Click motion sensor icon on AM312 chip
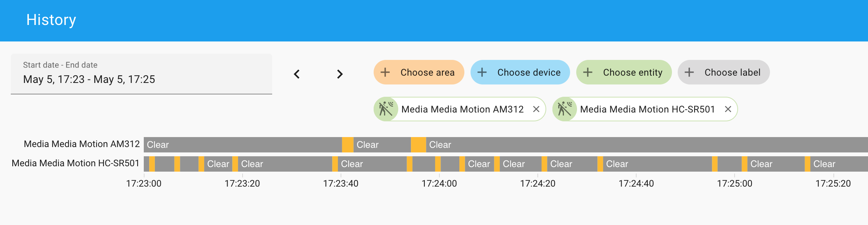The image size is (868, 225). click(x=386, y=109)
